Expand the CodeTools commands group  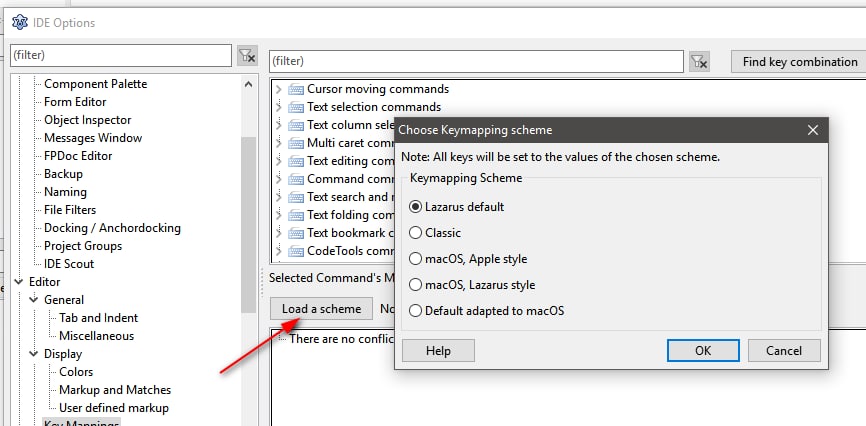[279, 251]
